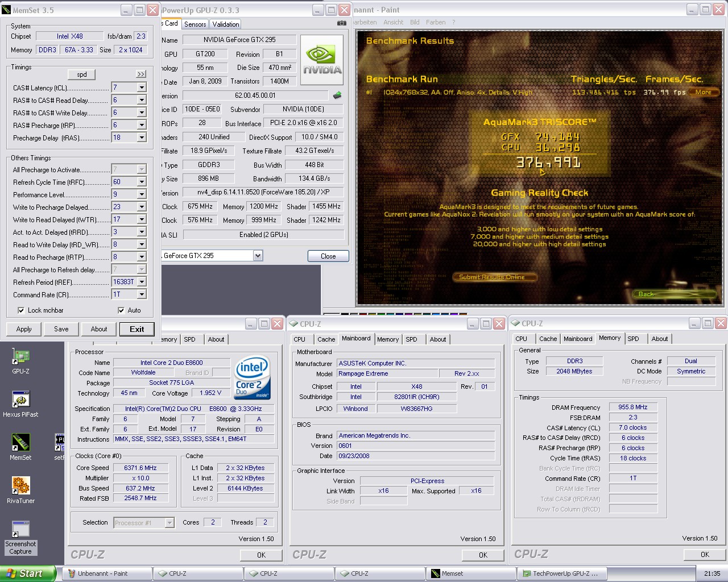Click the DRAM Frequency value 955.8 MHz
The width and height of the screenshot is (728, 582).
coord(633,407)
